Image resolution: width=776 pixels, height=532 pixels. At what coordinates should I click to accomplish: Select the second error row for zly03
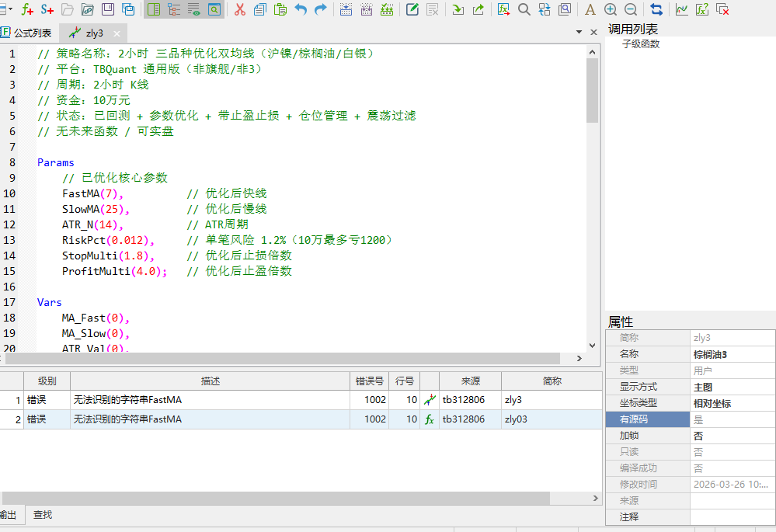[x=210, y=419]
